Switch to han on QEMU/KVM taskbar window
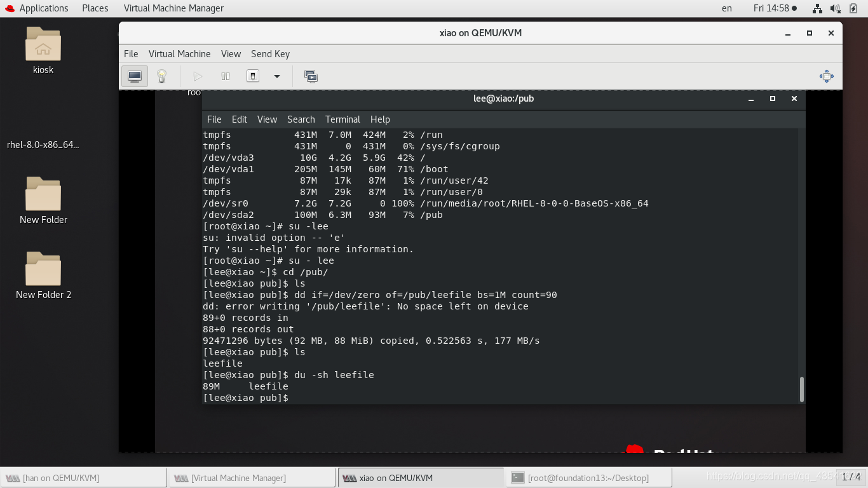868x488 pixels. pos(84,478)
